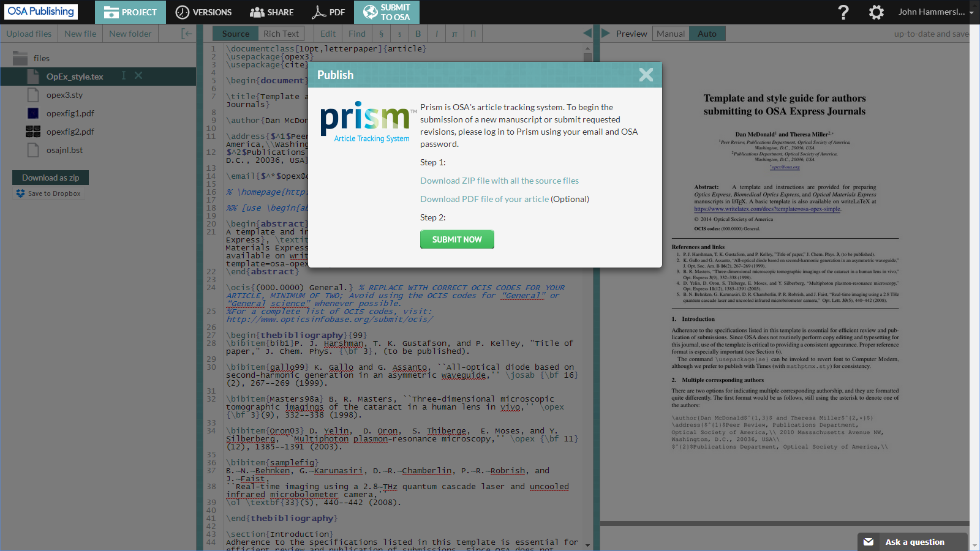Select OpEx_style.tex file
The width and height of the screenshot is (980, 551).
[x=75, y=77]
